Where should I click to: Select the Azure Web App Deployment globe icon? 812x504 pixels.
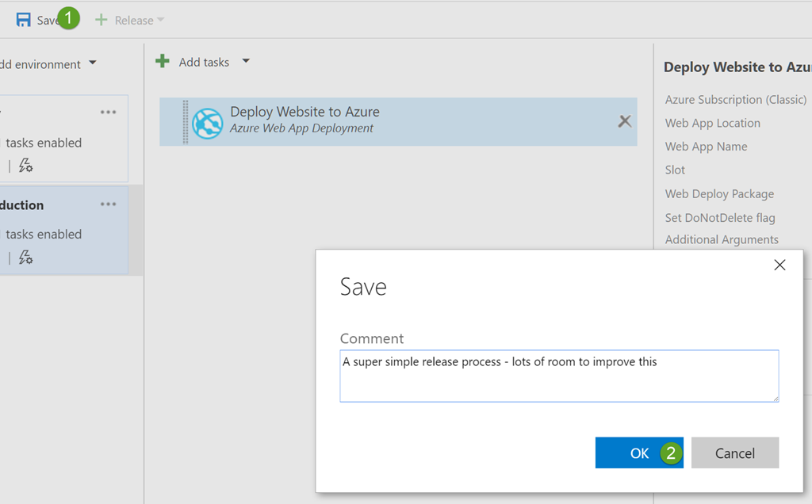point(207,122)
